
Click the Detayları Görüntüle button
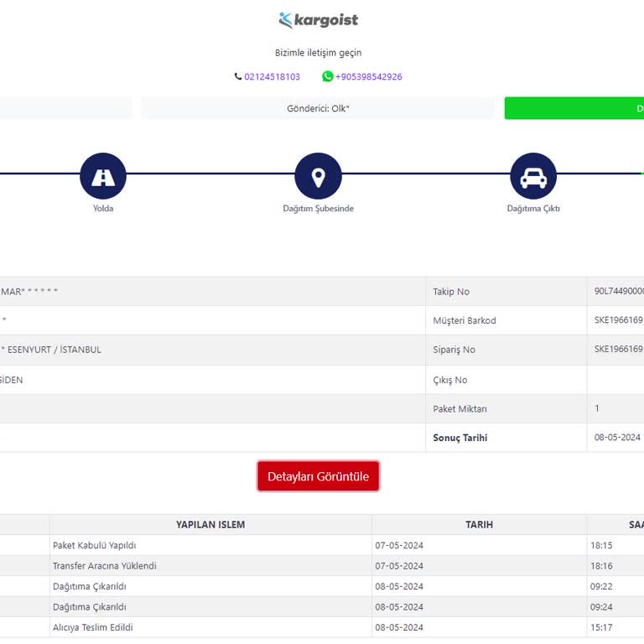click(319, 476)
